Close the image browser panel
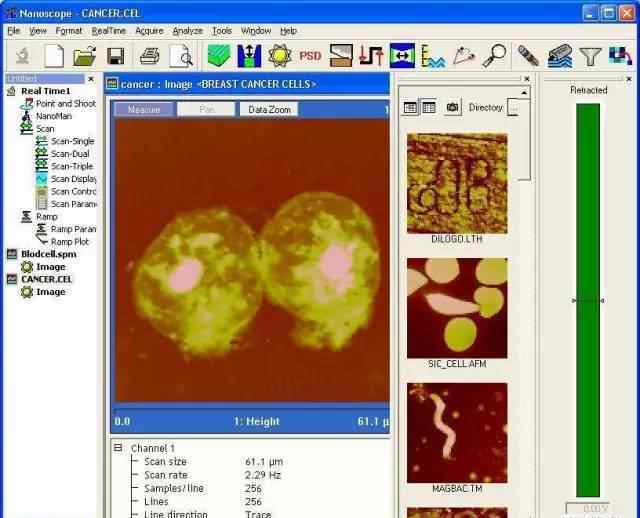This screenshot has width=640, height=518. tap(527, 79)
